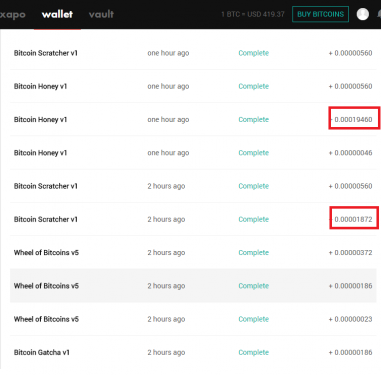Click Complete status in the Bitcoin Gatcha row
Viewport: 381px width, 375px height.
(254, 352)
